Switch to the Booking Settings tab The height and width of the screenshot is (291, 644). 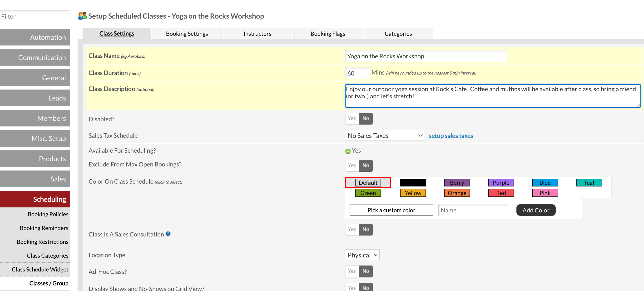click(187, 34)
